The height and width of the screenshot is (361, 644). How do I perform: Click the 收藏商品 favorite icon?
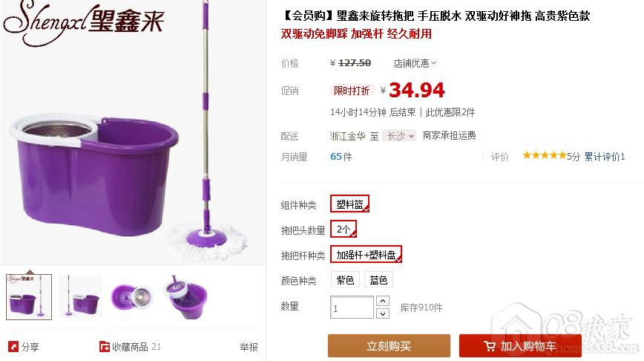105,347
